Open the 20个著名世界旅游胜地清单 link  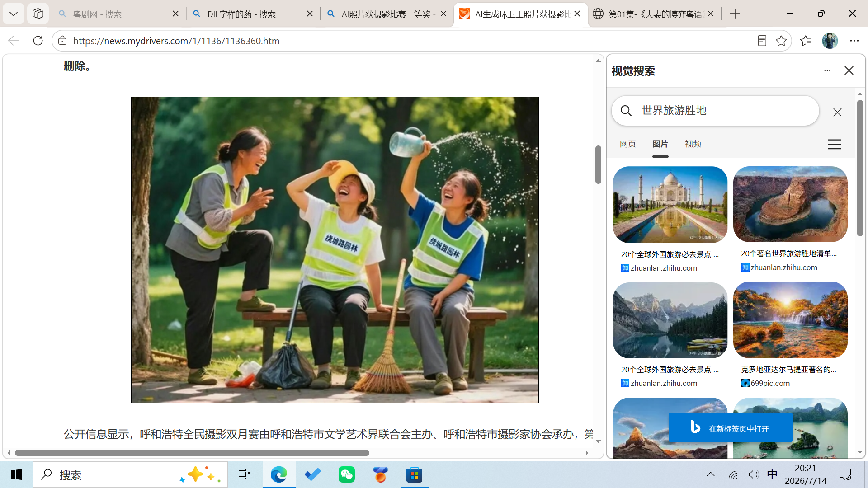788,253
